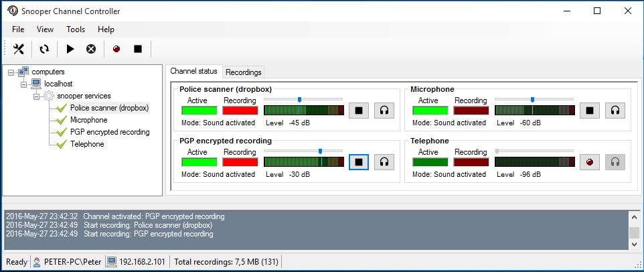644x272 pixels.
Task: Collapse the snooper services tree node
Action: 37,96
